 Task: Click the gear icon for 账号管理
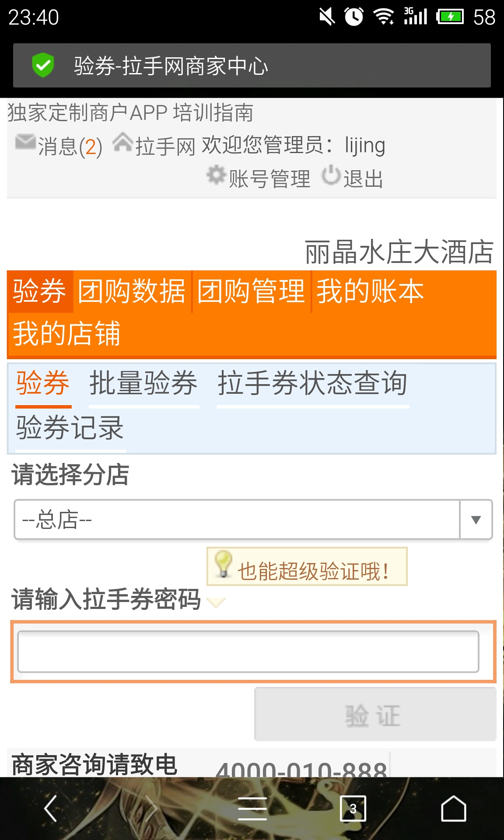tap(216, 175)
